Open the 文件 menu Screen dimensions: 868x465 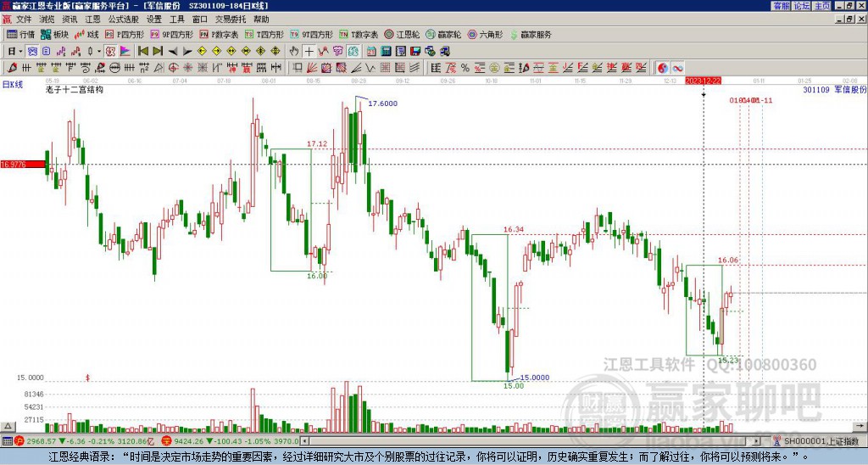24,20
